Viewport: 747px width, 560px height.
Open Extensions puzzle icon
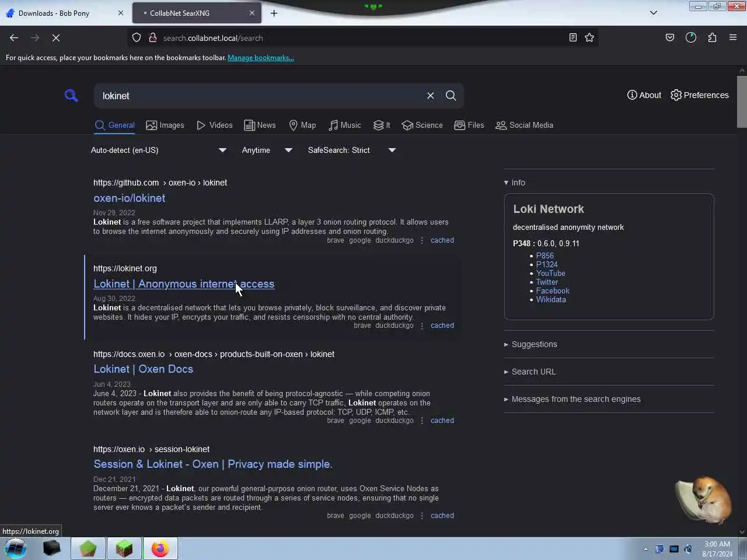(712, 38)
